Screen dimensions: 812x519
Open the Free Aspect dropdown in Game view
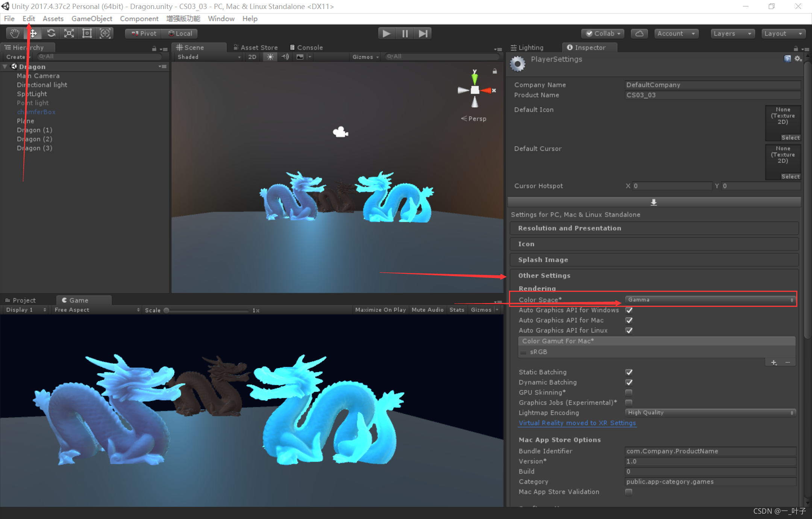(x=96, y=310)
